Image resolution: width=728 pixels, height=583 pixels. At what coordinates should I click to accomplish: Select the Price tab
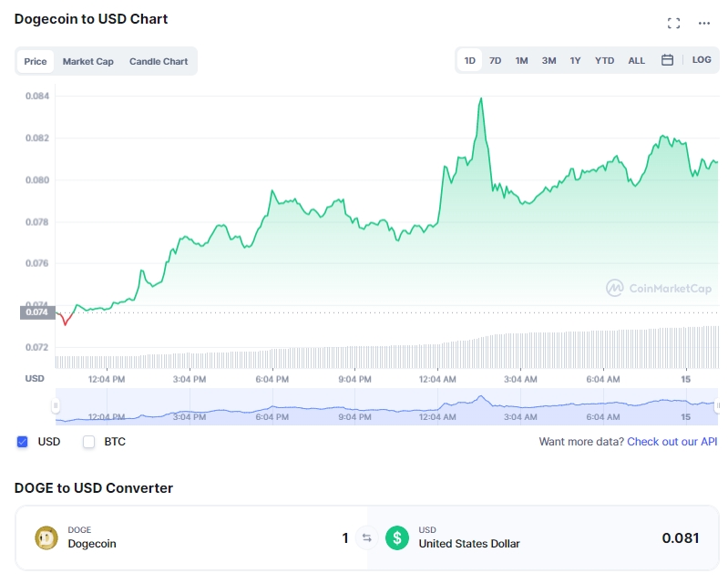(36, 61)
